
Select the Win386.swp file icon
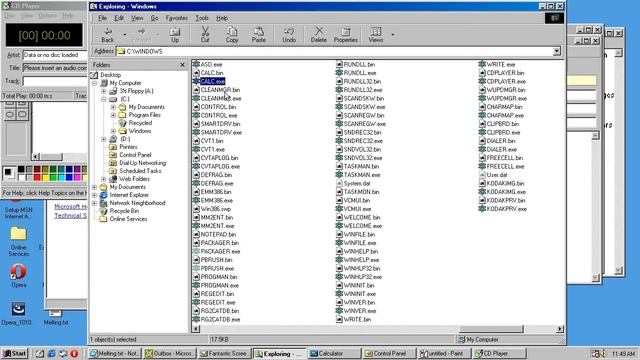click(196, 209)
